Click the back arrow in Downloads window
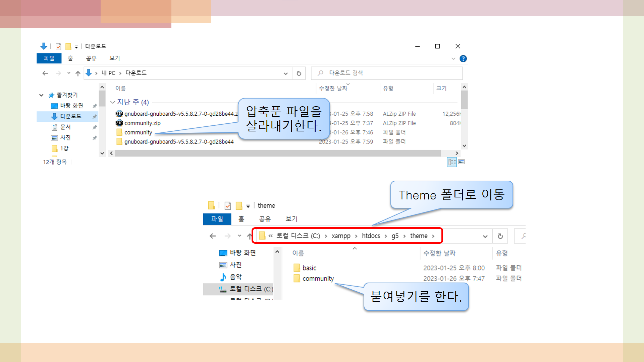This screenshot has width=644, height=362. [45, 73]
